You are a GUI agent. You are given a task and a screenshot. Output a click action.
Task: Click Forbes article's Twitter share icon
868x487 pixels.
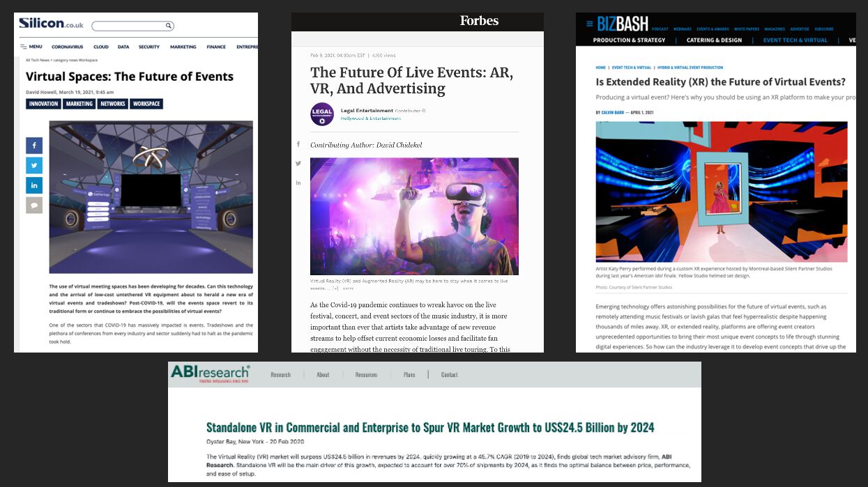298,163
